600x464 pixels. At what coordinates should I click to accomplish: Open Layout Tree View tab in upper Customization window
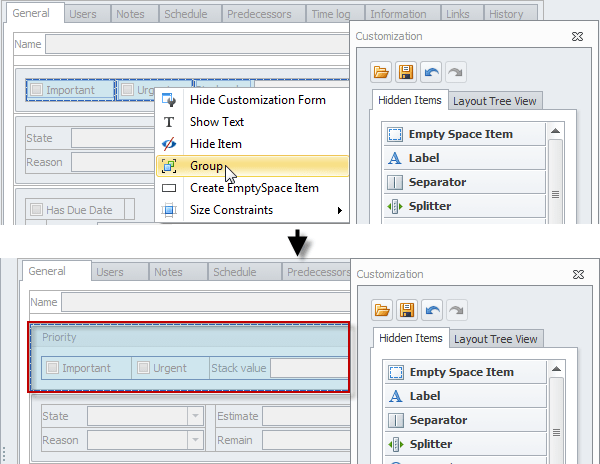(x=494, y=100)
